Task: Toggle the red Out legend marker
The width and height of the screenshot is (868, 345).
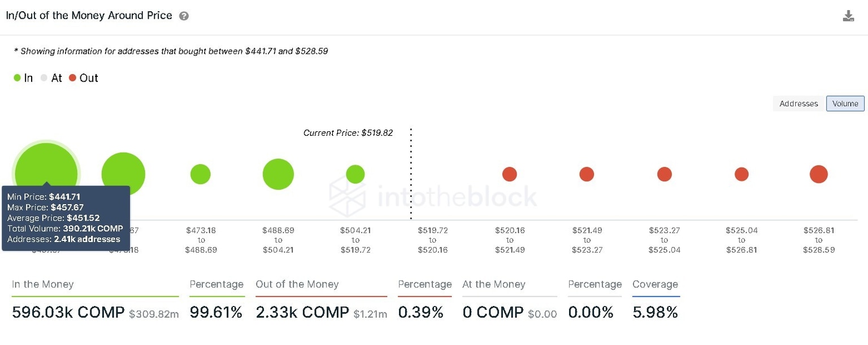Action: [x=72, y=78]
